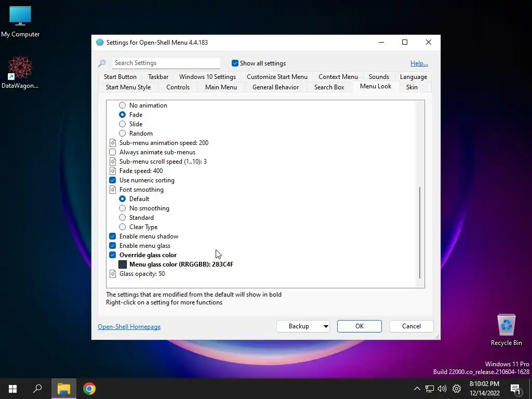Screen dimensions: 532x399
Task: Select the Random animation option
Action: 122,134
